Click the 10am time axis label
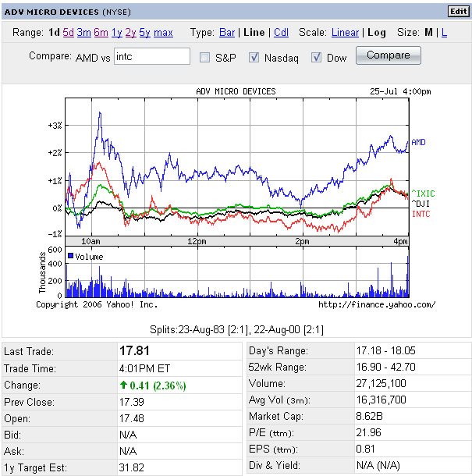This screenshot has height=476, width=472. [90, 241]
